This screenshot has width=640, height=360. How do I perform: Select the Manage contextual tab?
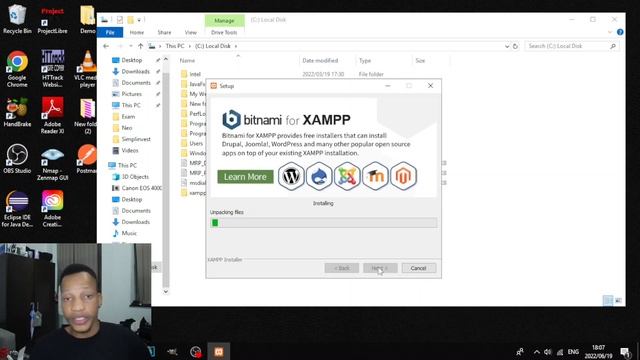coord(224,20)
